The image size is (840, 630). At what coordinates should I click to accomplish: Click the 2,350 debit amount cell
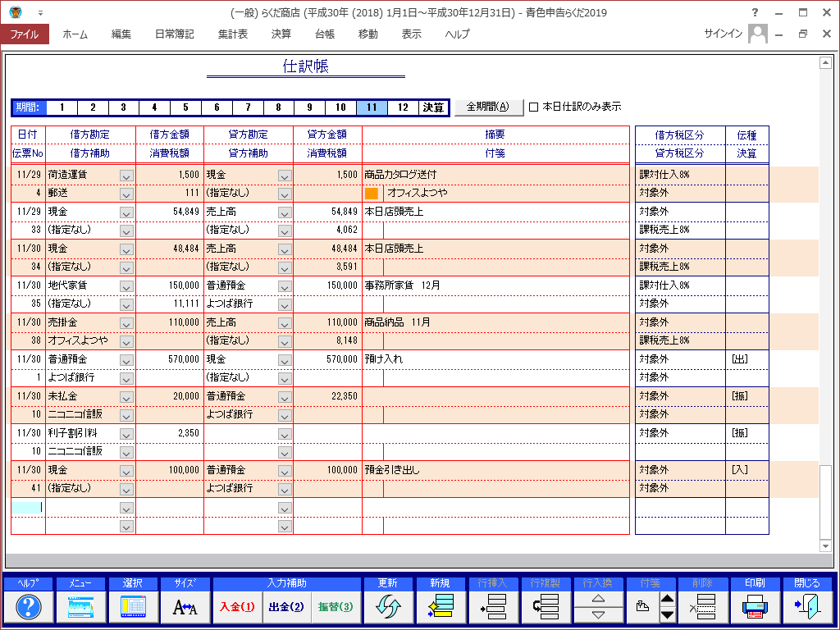pyautogui.click(x=170, y=433)
